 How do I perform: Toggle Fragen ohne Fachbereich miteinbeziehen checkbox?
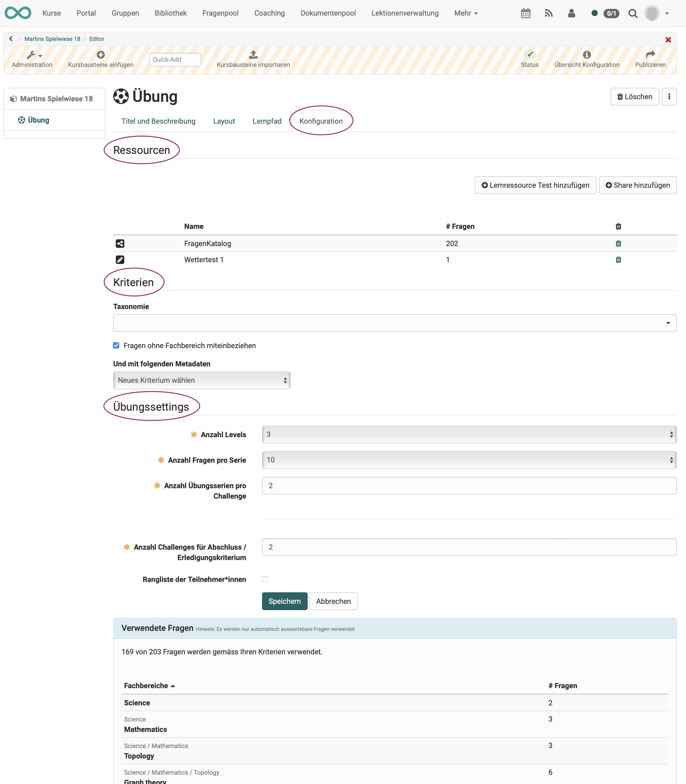[116, 346]
